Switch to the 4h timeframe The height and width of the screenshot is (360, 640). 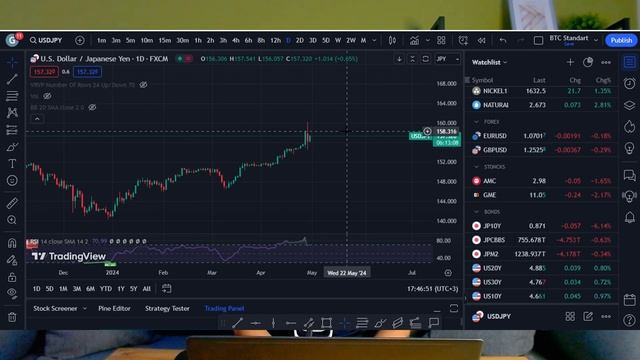tap(236, 40)
